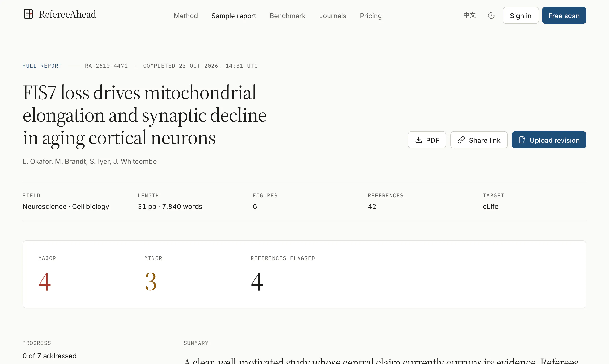This screenshot has height=364, width=609.
Task: Open the Journals nav link
Action: pos(333,16)
